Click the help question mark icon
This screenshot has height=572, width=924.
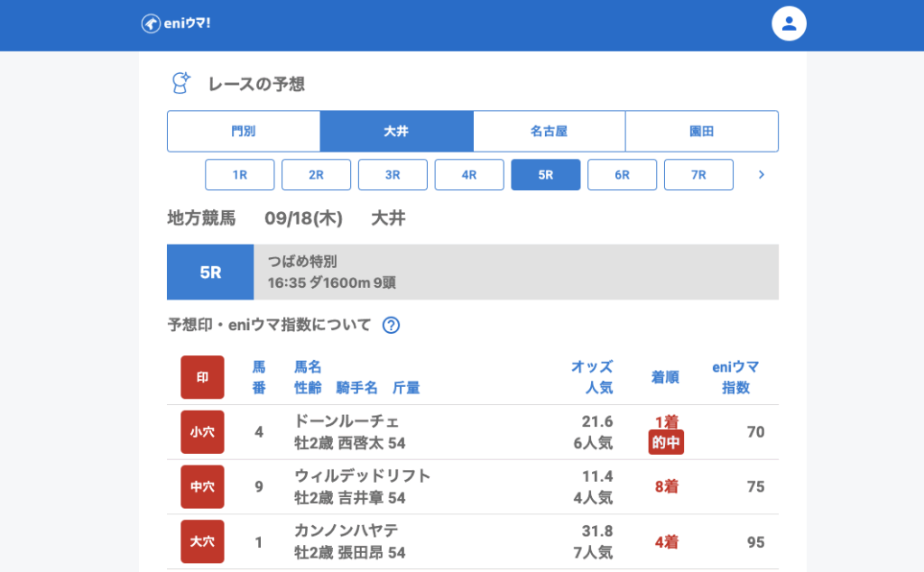click(391, 326)
